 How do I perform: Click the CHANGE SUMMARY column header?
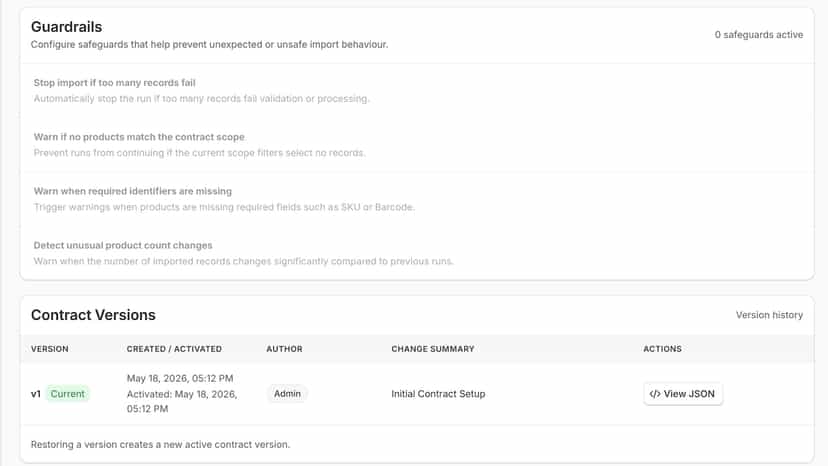coord(432,349)
